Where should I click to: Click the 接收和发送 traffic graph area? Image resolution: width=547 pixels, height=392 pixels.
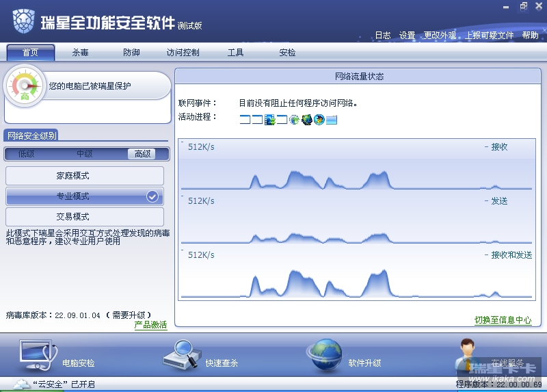pos(357,272)
